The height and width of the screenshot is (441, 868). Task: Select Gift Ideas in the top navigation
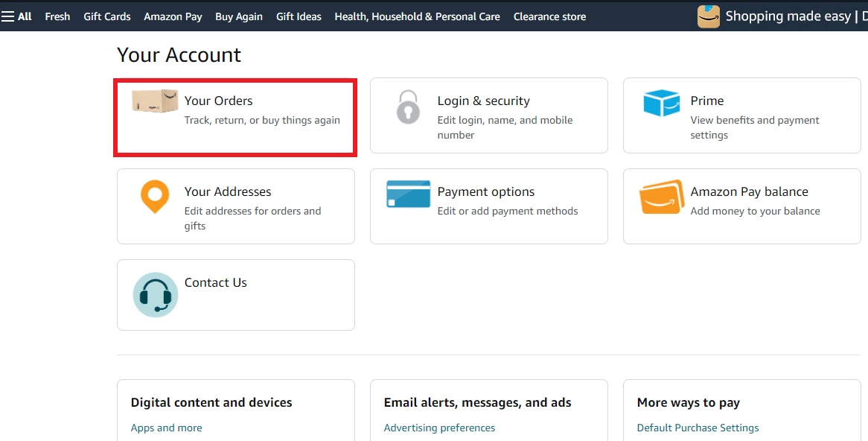299,16
